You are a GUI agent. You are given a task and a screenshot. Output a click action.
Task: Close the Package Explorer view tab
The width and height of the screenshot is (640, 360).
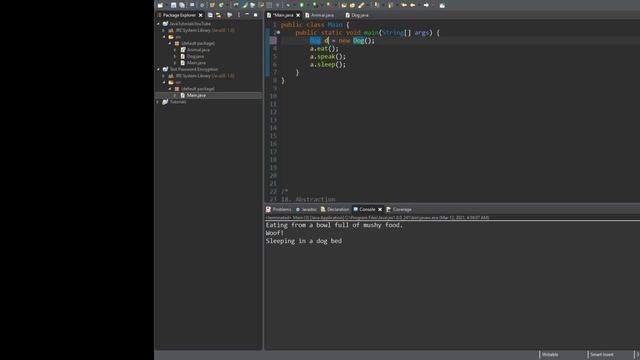coord(200,15)
